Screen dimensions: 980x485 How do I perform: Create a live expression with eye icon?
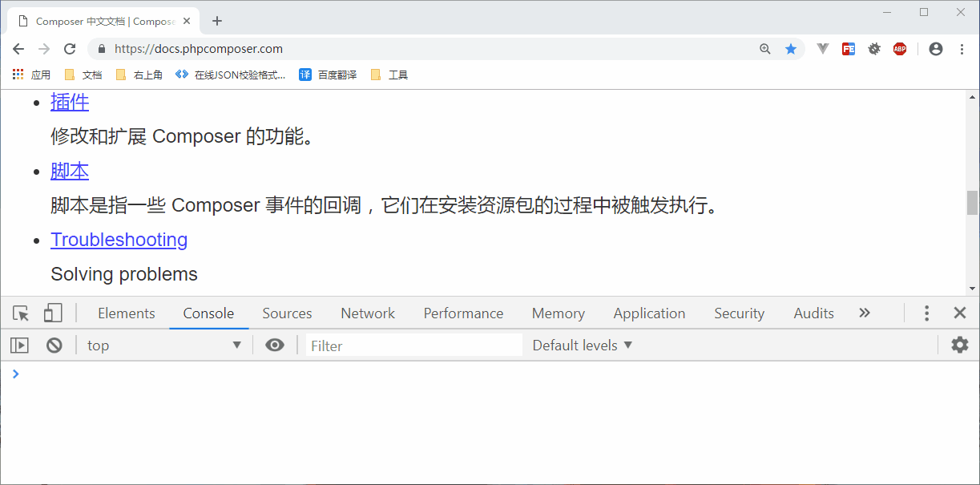pos(275,346)
